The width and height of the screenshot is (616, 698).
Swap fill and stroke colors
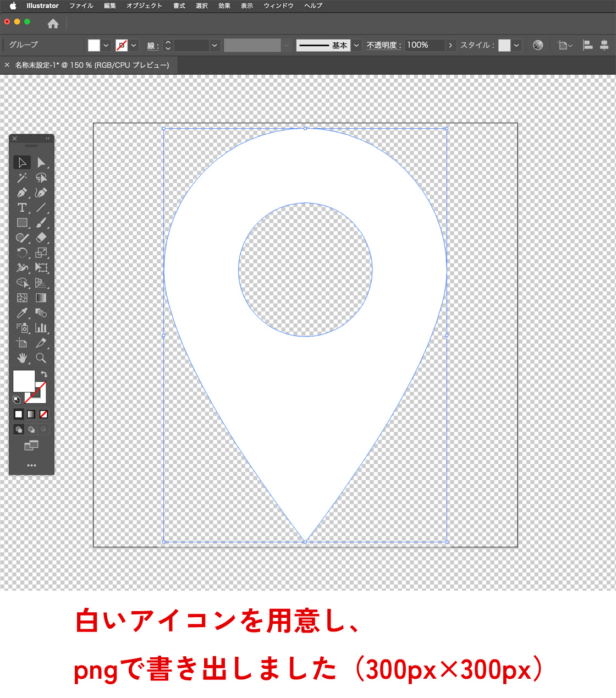[x=44, y=374]
